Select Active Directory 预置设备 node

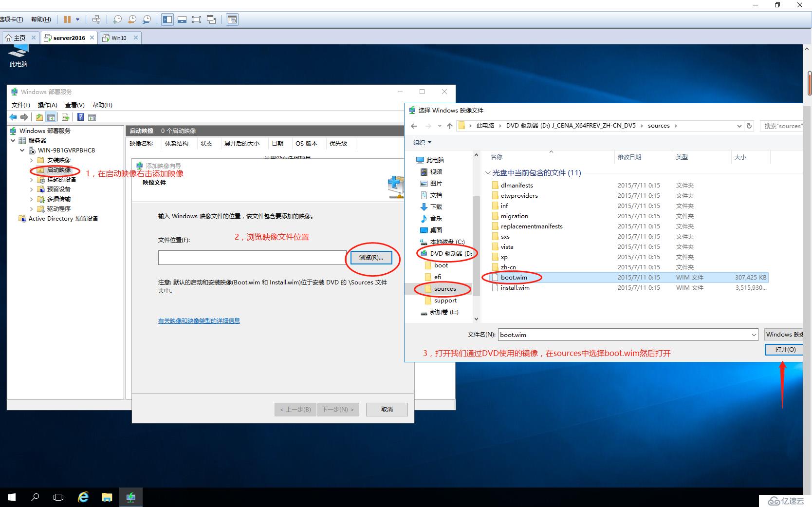tap(58, 218)
